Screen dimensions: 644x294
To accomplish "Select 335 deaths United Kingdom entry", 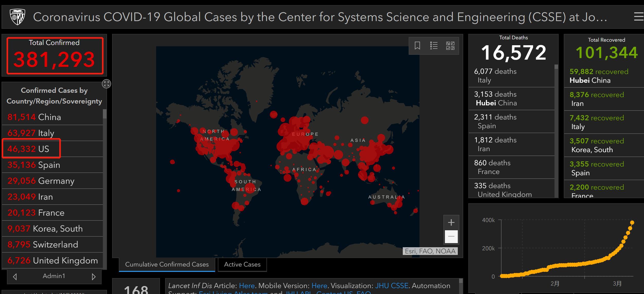I will coord(512,189).
